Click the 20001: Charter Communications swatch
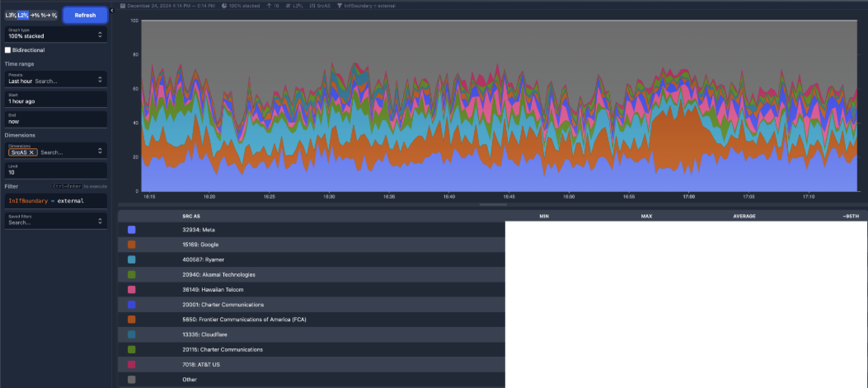Image resolution: width=868 pixels, height=388 pixels. point(131,305)
